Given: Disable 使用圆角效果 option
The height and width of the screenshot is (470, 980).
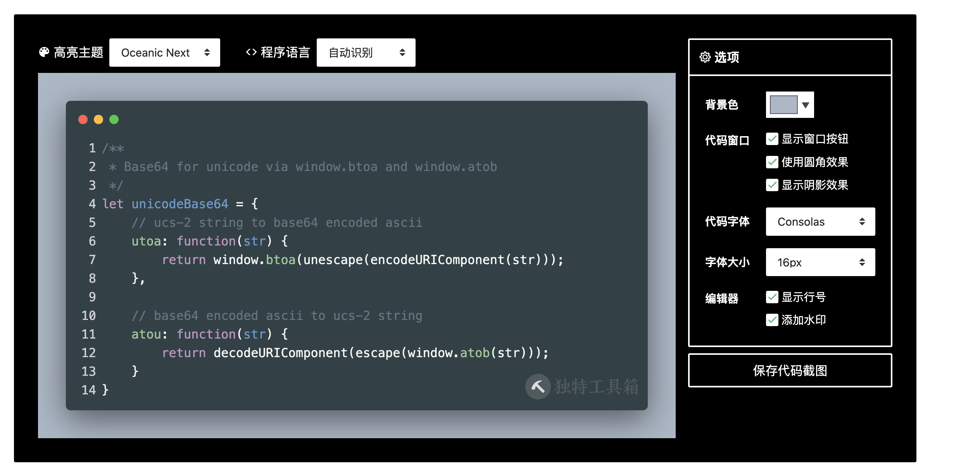Looking at the screenshot, I should (772, 162).
